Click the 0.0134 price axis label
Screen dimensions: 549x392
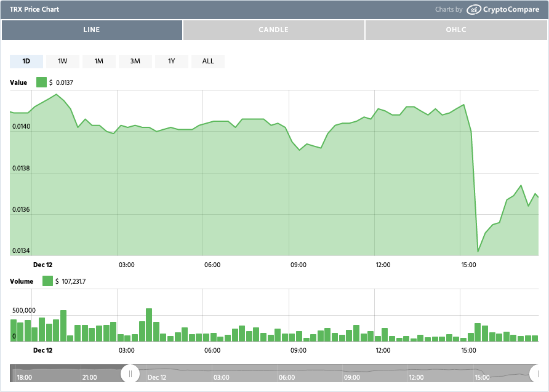coord(22,250)
